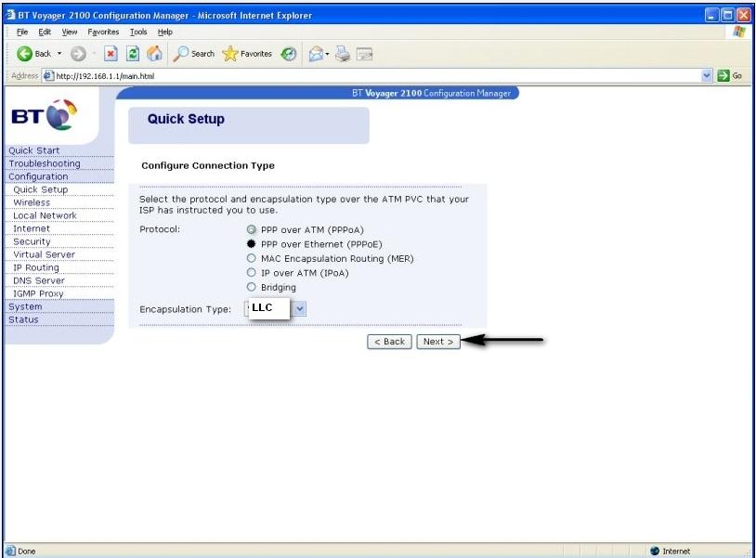Expand the address bar dropdown
The height and width of the screenshot is (558, 756).
[x=707, y=75]
